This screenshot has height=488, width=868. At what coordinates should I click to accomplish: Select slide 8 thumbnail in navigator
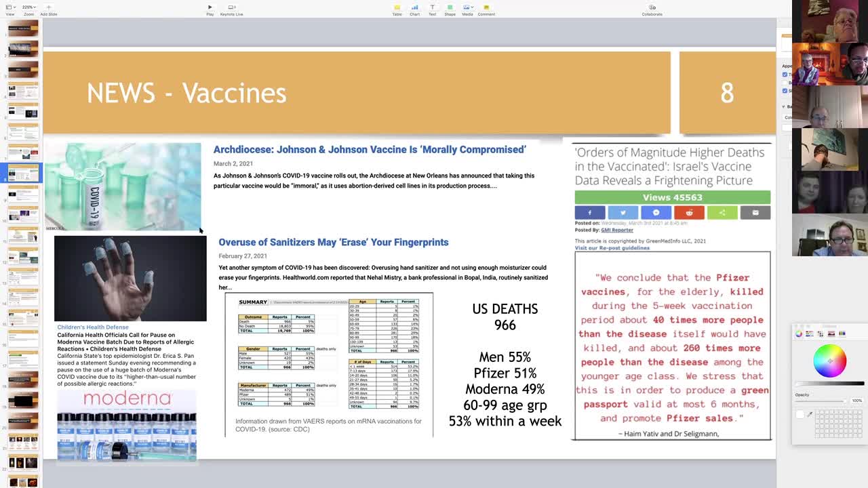(x=23, y=173)
